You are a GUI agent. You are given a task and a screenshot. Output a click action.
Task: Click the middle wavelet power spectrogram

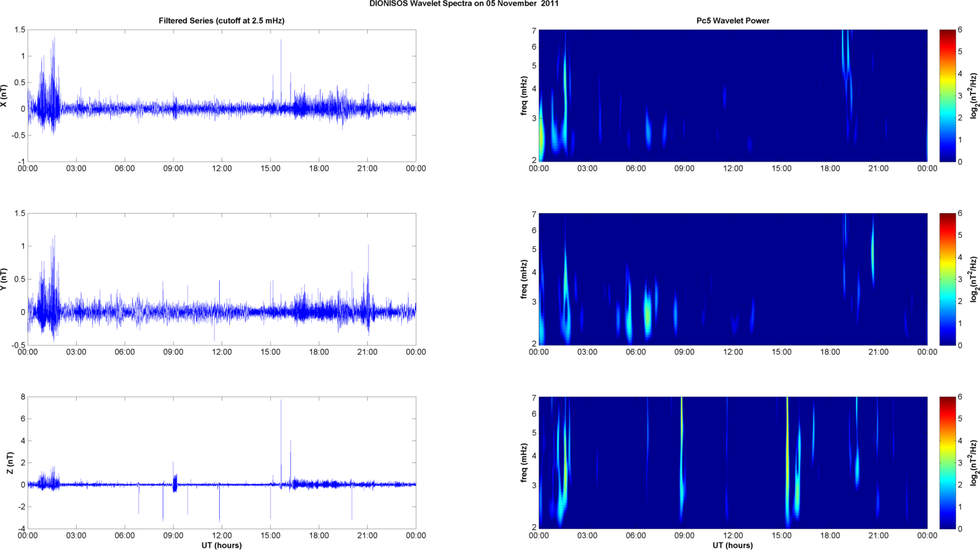pyautogui.click(x=733, y=279)
